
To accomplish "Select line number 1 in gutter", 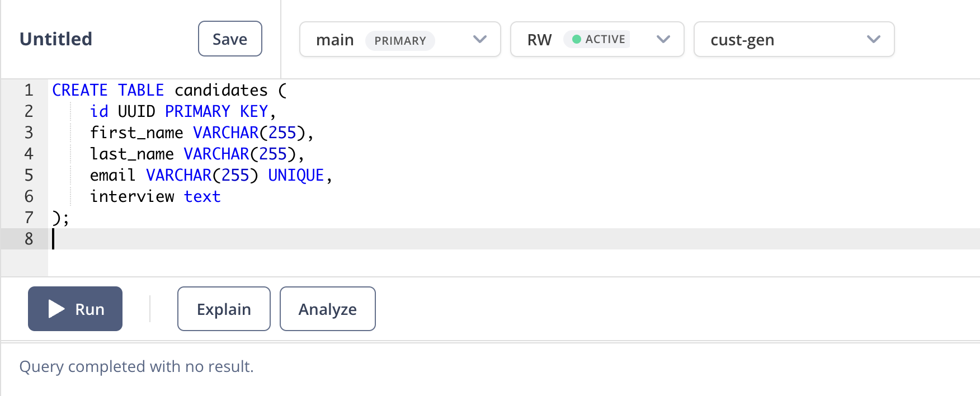I will [29, 90].
